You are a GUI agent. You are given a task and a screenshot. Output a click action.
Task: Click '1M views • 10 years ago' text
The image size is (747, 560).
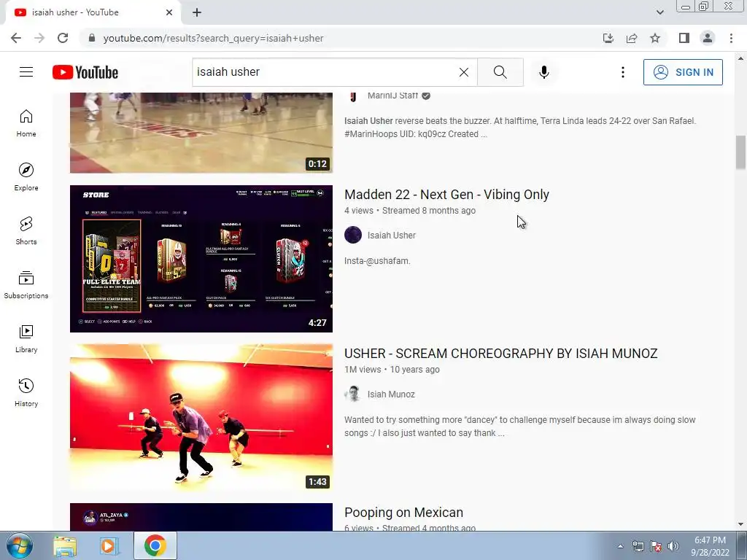click(392, 370)
